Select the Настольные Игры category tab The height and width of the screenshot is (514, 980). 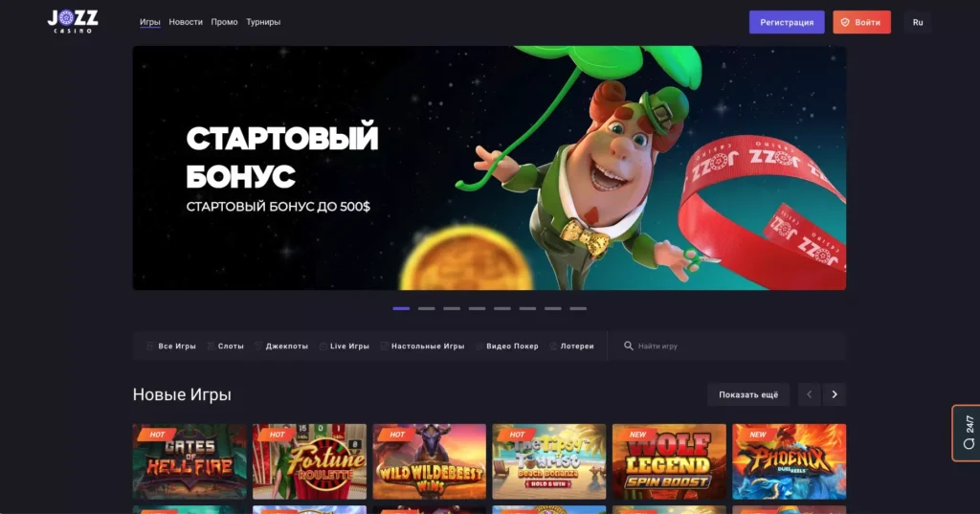422,346
